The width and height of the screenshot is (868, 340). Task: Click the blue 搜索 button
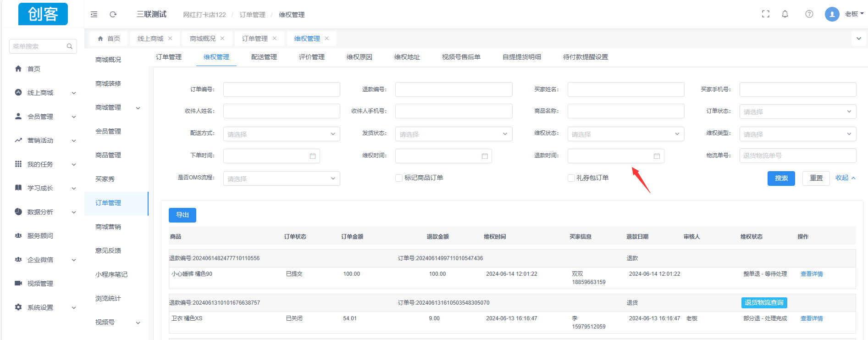(x=781, y=178)
